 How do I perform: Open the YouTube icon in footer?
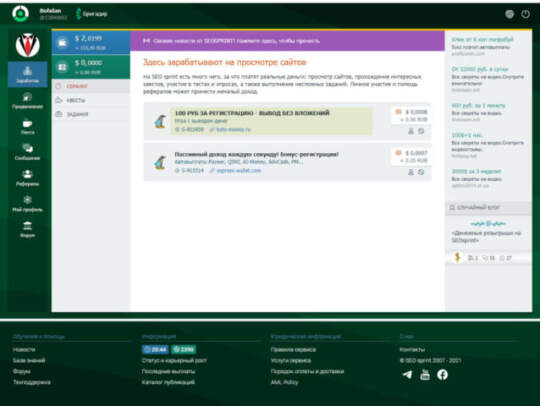pyautogui.click(x=425, y=374)
